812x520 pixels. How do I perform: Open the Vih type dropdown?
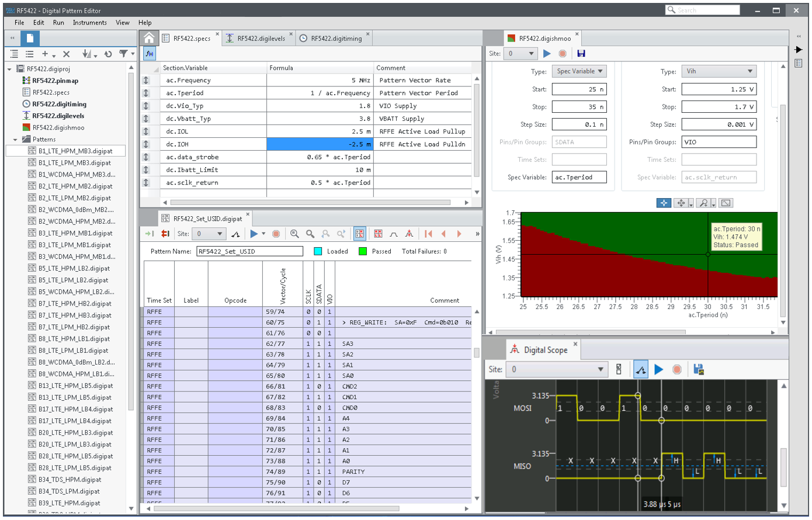[x=719, y=71]
